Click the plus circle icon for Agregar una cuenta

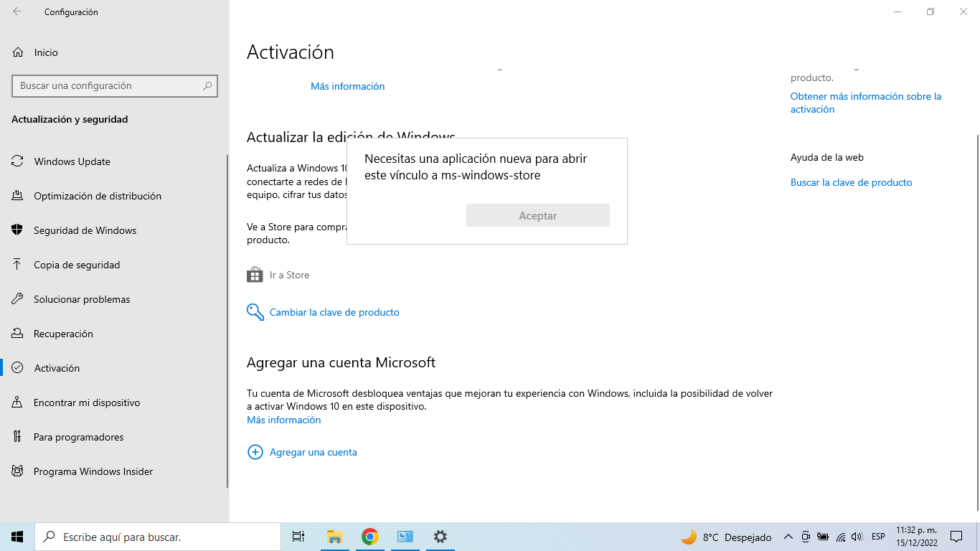(255, 452)
